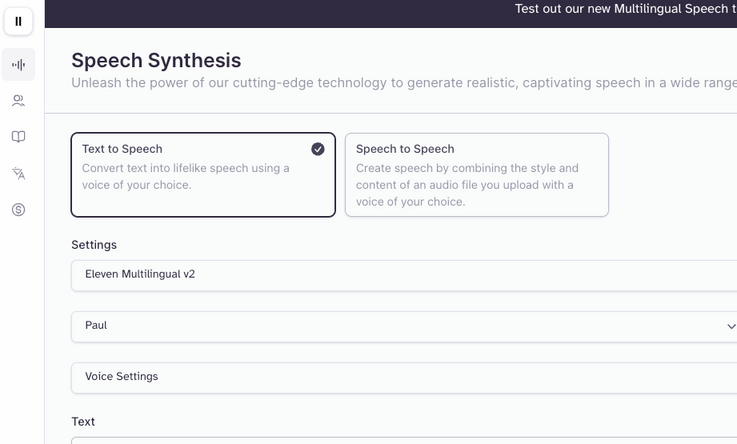Open the Speech Synthesis waveform sidebar icon
The width and height of the screenshot is (737, 444).
pos(18,64)
